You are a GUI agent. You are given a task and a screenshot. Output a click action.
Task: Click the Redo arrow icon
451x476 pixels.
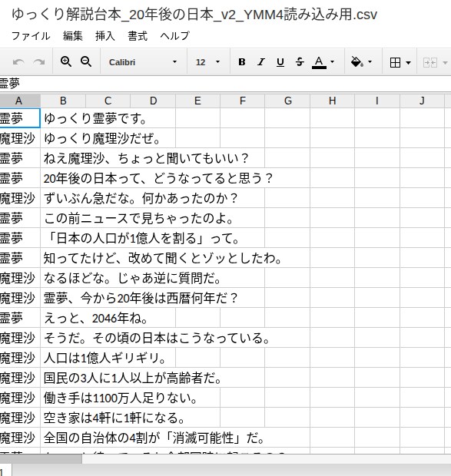coord(39,62)
